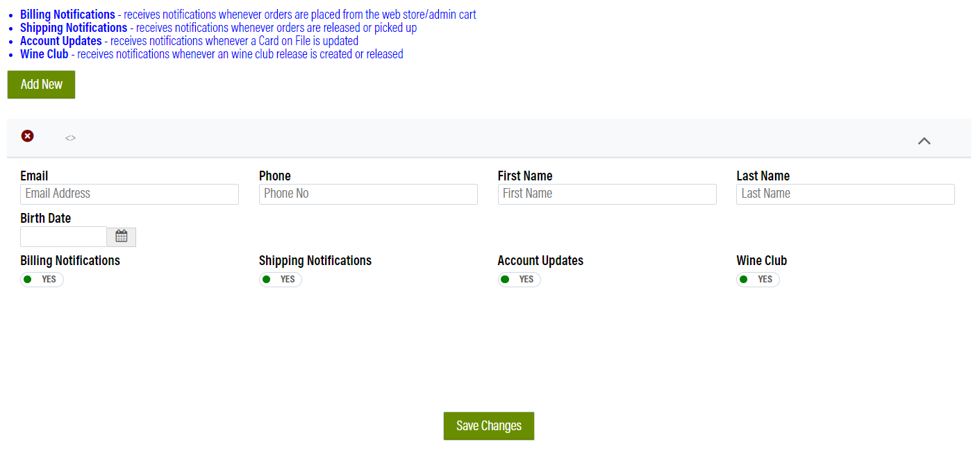The height and width of the screenshot is (467, 980).
Task: Open the Birth Date calendar picker
Action: tap(121, 236)
